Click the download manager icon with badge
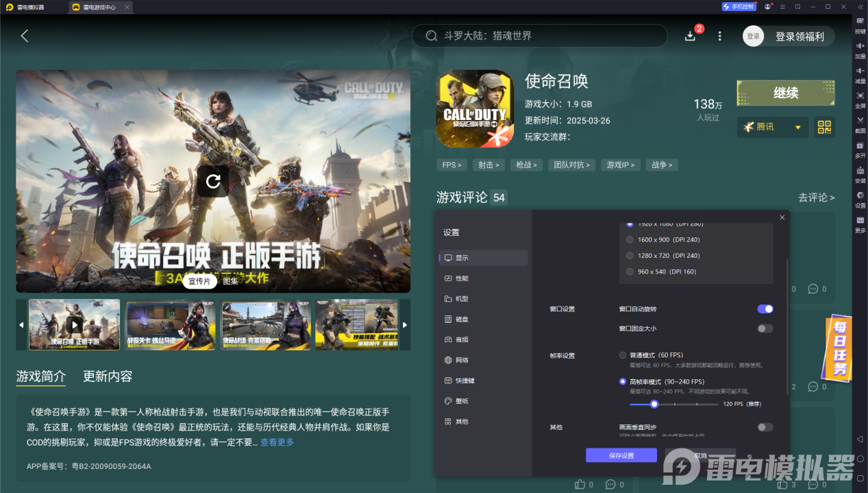The width and height of the screenshot is (868, 493). pos(691,35)
